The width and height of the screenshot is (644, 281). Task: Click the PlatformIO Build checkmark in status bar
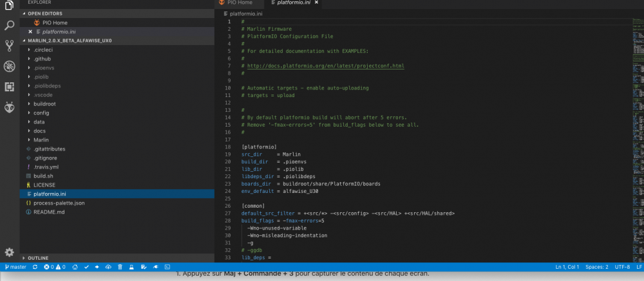tap(86, 267)
